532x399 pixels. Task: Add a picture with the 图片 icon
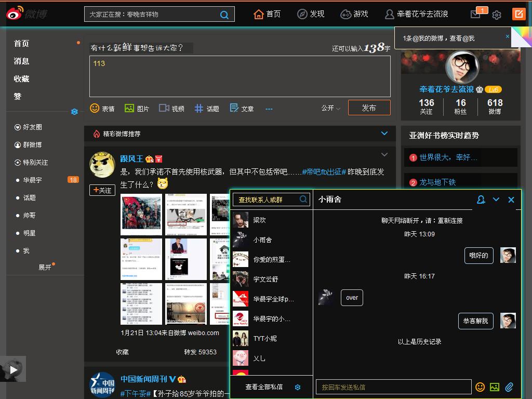[x=137, y=108]
